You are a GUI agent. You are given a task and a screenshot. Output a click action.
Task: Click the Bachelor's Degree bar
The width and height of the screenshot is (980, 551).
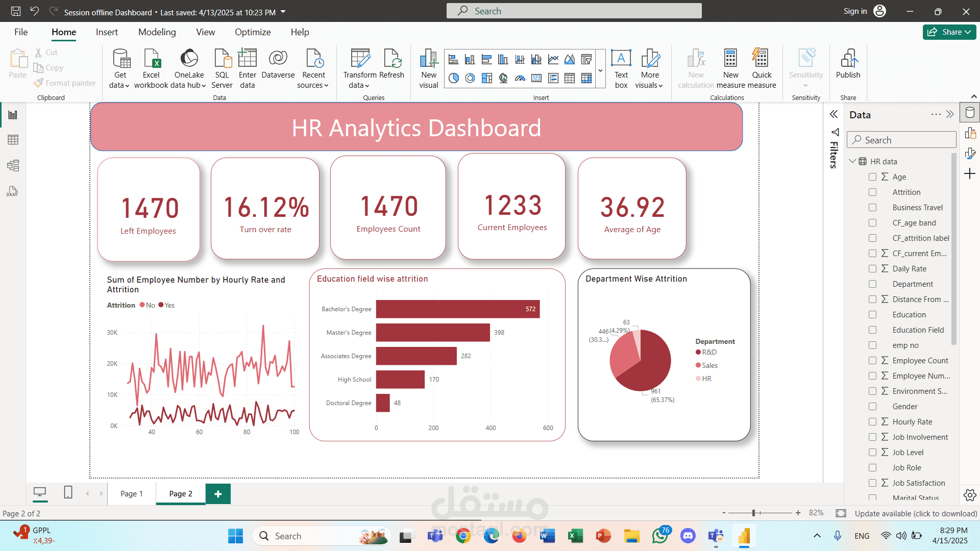[x=458, y=309]
